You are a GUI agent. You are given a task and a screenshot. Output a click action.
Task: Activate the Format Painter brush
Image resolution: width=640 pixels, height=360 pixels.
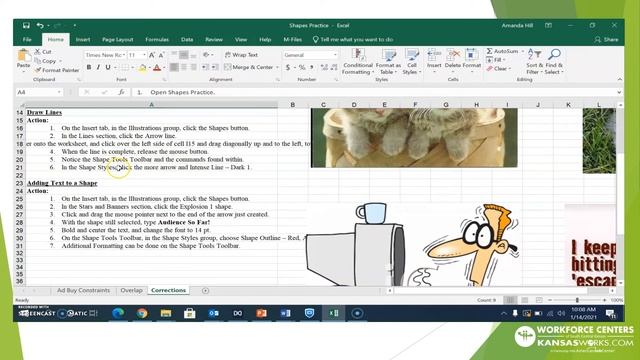57,70
